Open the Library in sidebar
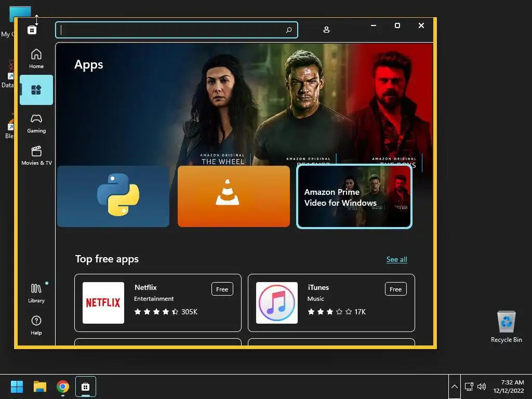 coord(36,293)
